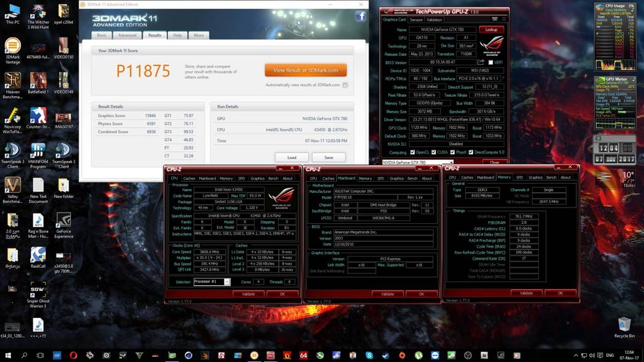Click the Lookup button in GPU-Z
The image size is (644, 362).
point(491,30)
